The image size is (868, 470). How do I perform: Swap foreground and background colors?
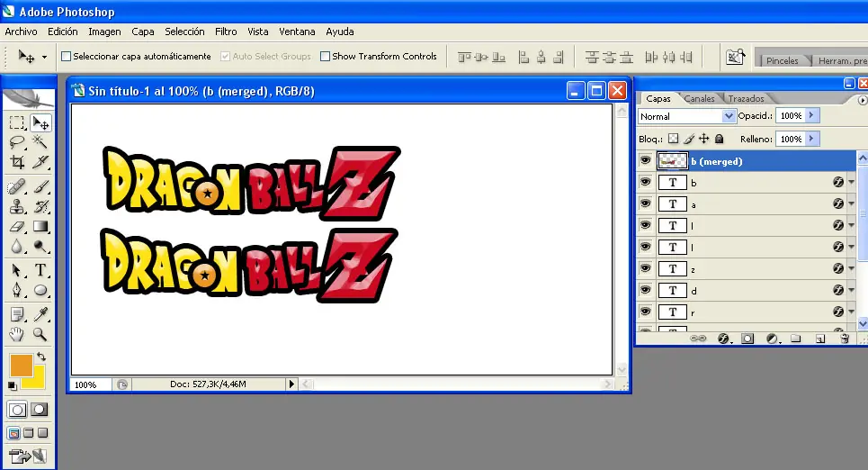click(41, 357)
